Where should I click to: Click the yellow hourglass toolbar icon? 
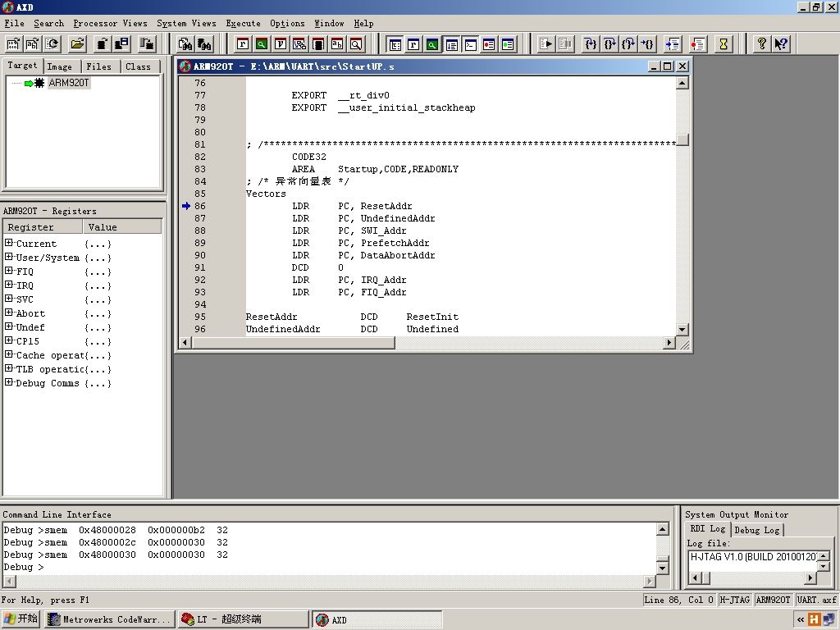[x=724, y=44]
